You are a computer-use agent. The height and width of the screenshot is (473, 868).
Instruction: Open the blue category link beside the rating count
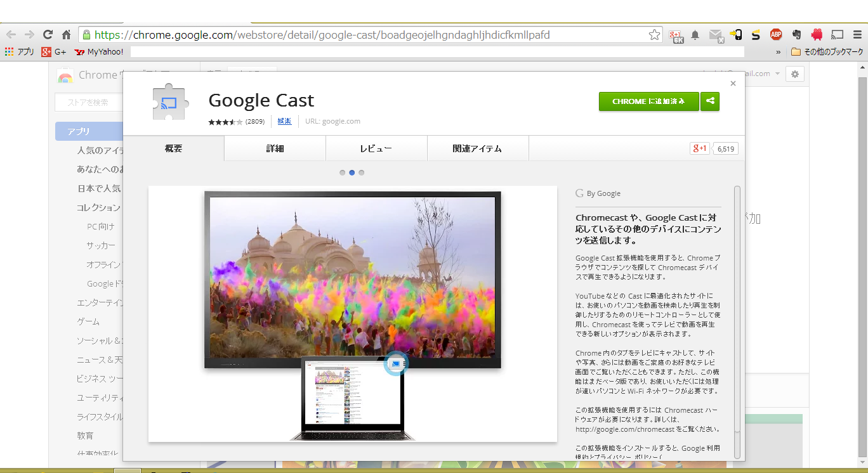click(284, 121)
